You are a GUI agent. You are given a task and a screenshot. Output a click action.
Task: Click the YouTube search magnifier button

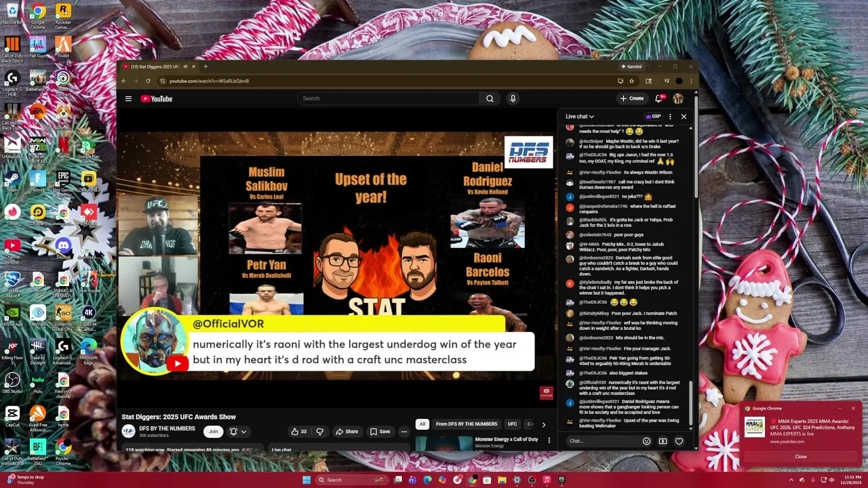tap(490, 98)
